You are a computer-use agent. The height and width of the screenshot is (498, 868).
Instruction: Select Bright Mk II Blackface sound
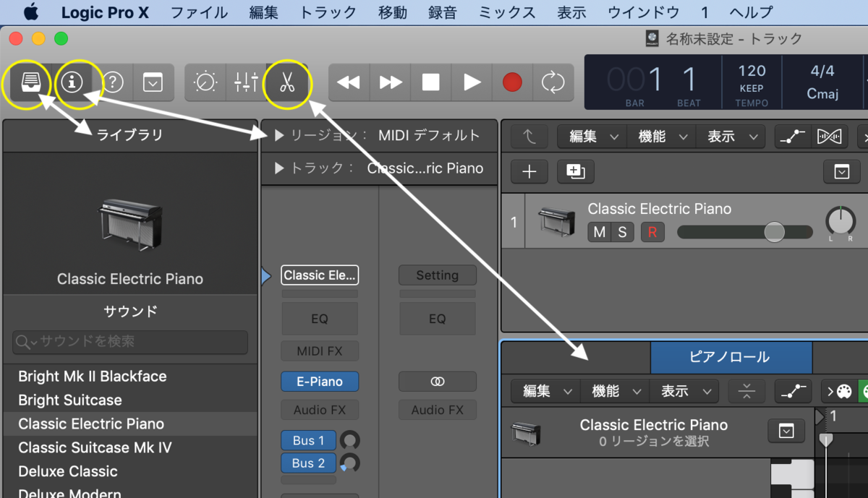[x=130, y=376]
